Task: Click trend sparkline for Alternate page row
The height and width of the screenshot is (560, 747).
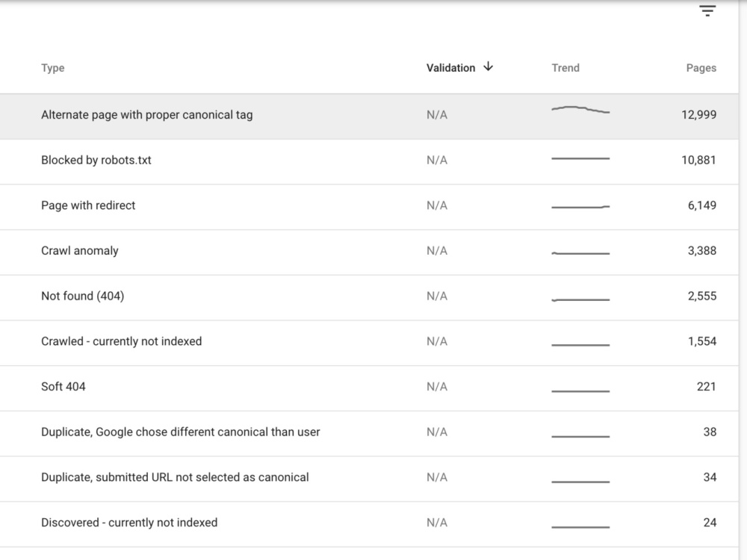Action: tap(580, 110)
